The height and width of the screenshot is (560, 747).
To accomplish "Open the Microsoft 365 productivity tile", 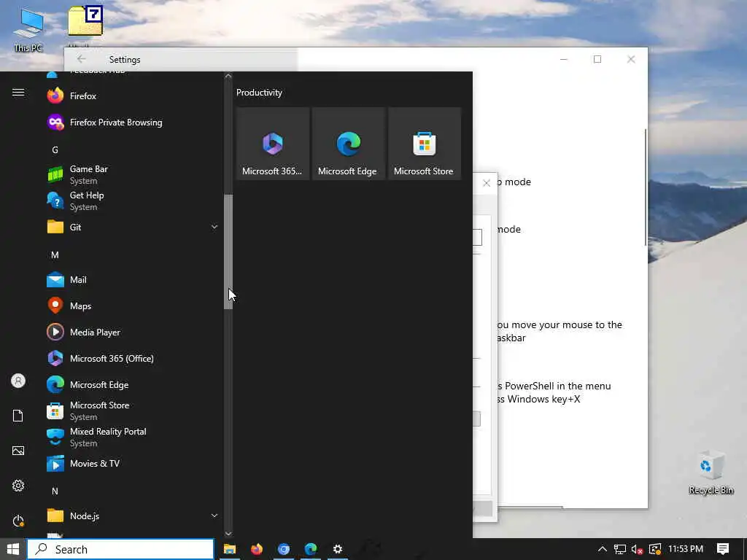I will pos(273,144).
